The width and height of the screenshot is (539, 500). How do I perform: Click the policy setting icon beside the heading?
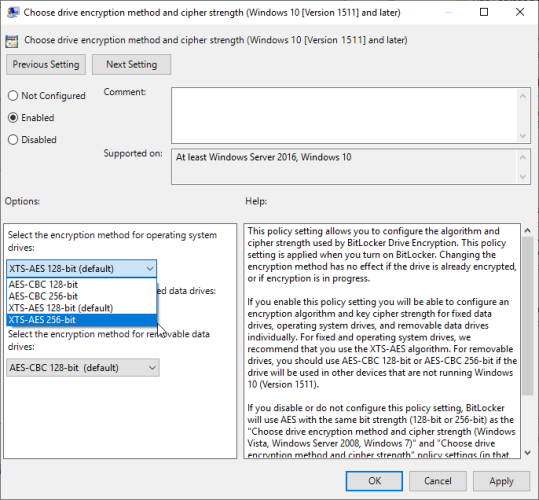[x=12, y=41]
